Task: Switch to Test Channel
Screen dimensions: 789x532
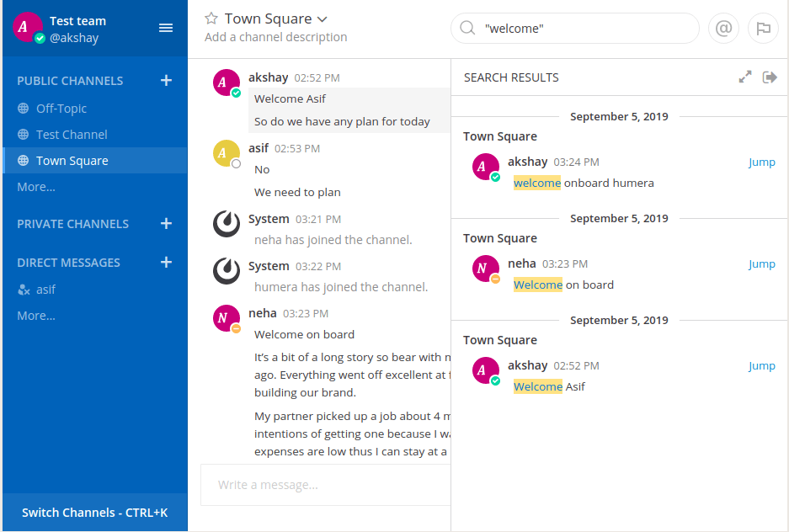Action: [72, 135]
